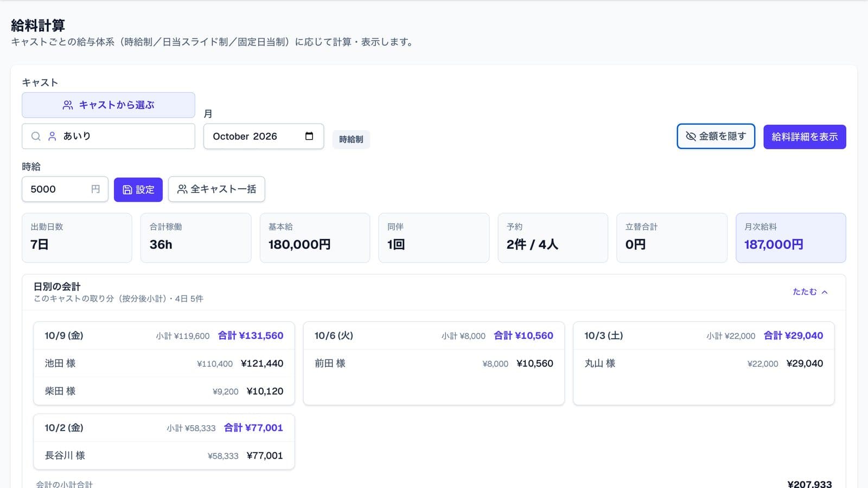Click the search magnifier icon in cast field
Viewport: 868px width, 488px height.
36,136
